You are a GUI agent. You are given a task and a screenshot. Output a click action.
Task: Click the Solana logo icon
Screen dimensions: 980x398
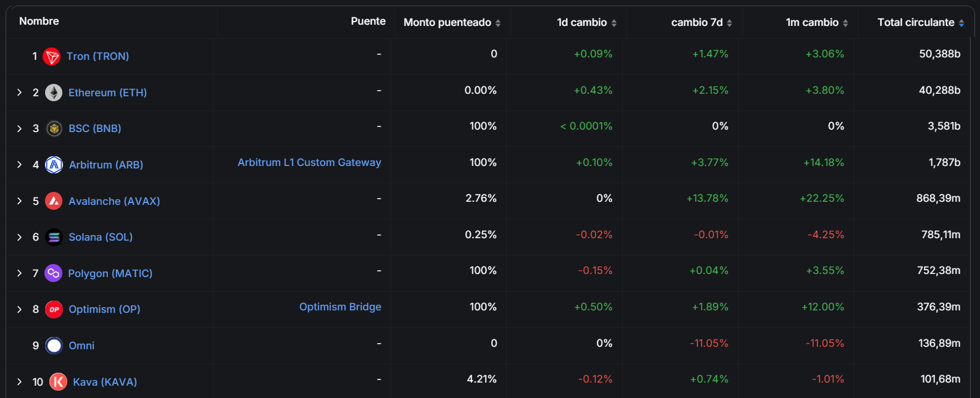[x=54, y=237]
